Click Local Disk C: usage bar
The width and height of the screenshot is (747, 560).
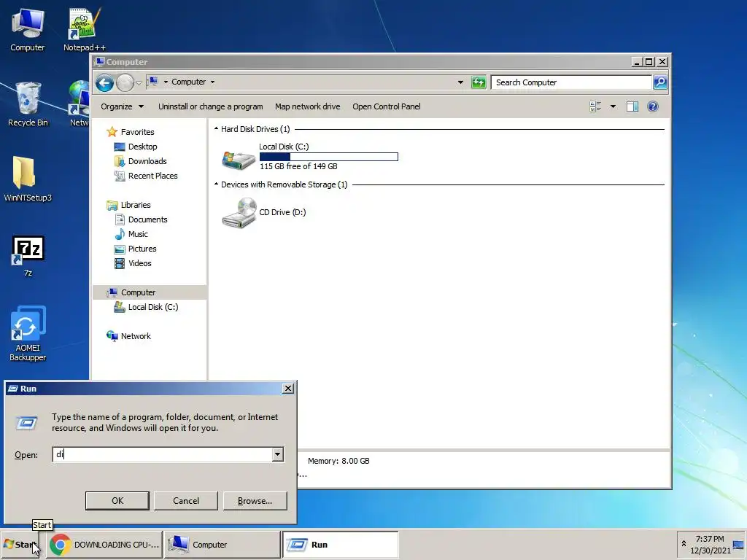(329, 157)
